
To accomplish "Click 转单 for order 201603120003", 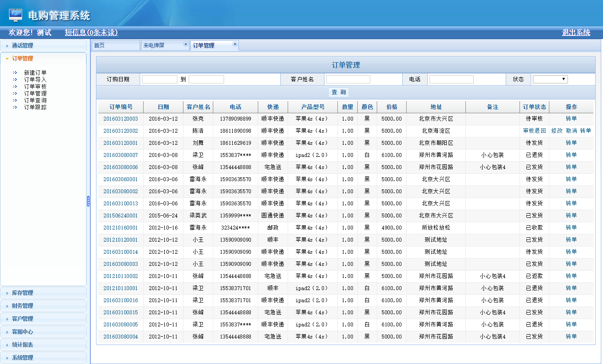I will tap(571, 119).
